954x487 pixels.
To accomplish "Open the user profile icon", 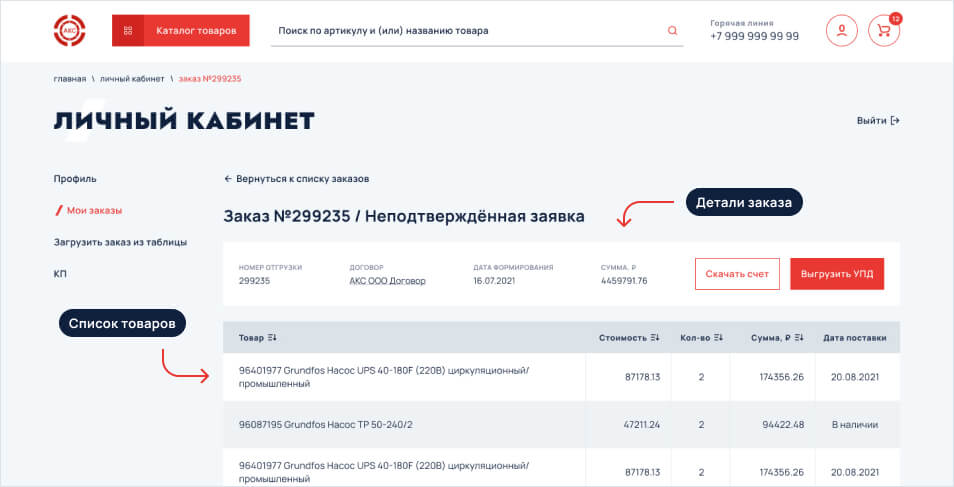I will click(x=841, y=31).
